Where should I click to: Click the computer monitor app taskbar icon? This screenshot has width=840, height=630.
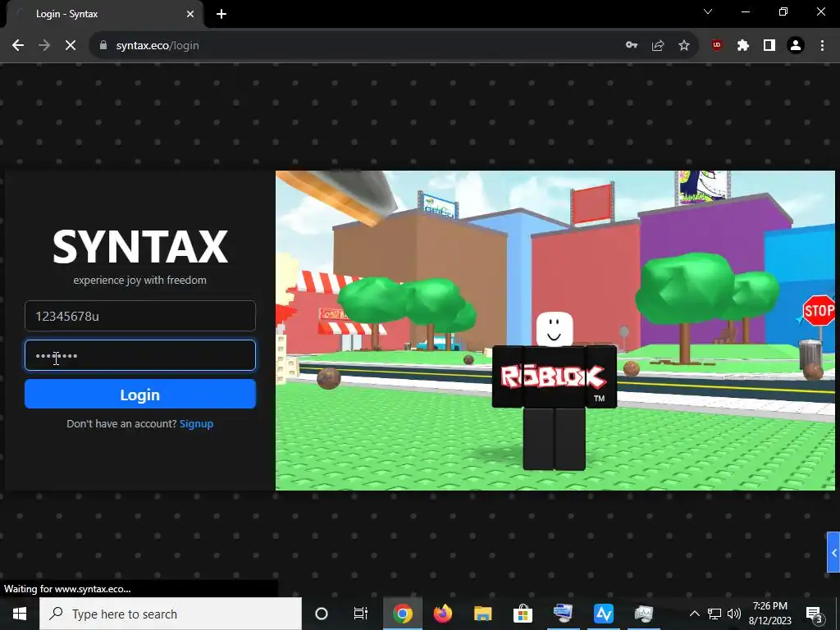[x=563, y=614]
